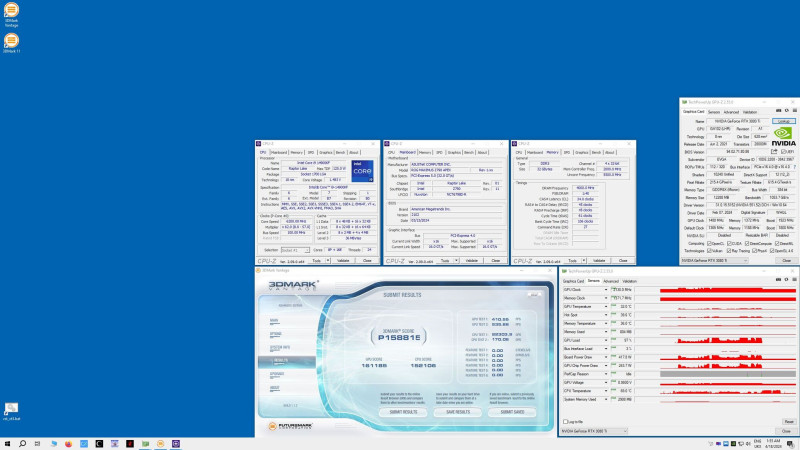800x450 pixels.
Task: Open the Bench tab in first CPU-Z window
Action: pyautogui.click(x=340, y=152)
